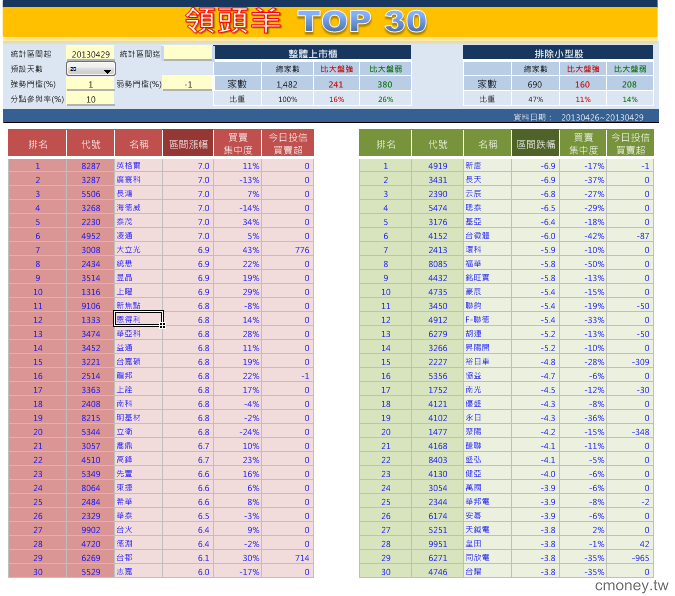This screenshot has width=675, height=596.
Task: Click the 1,482 total count cell
Action: click(x=287, y=84)
